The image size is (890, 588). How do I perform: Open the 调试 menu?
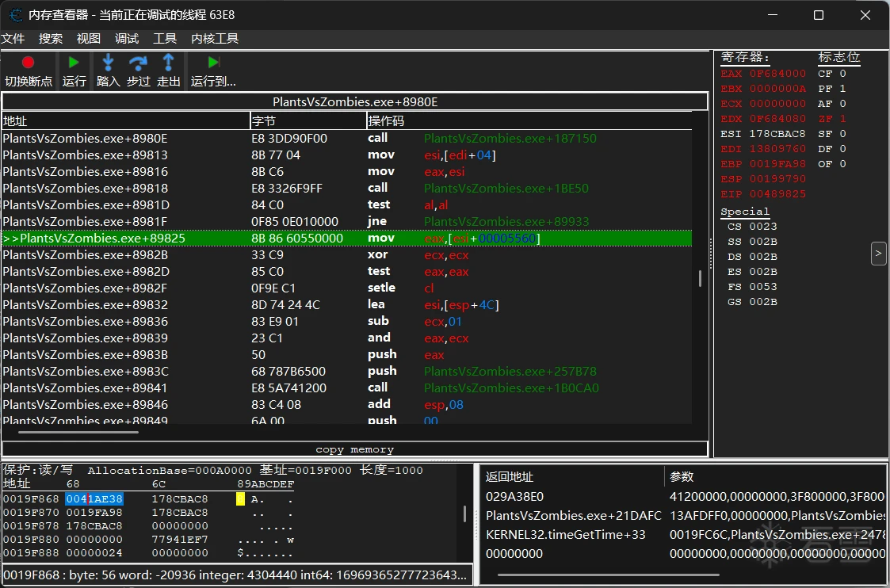click(x=127, y=39)
